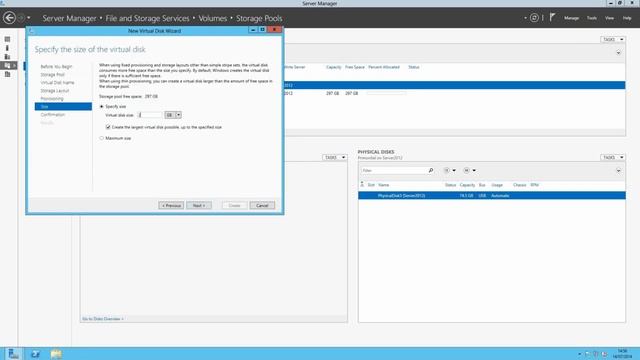Click the Go to Disks Overview link
Viewport: 640px width, 360px height.
pyautogui.click(x=103, y=319)
